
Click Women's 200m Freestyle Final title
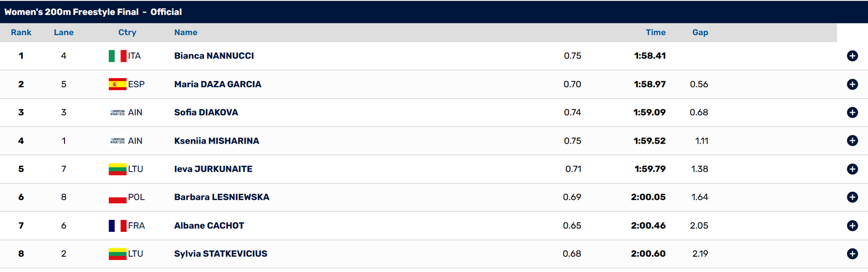pos(72,12)
